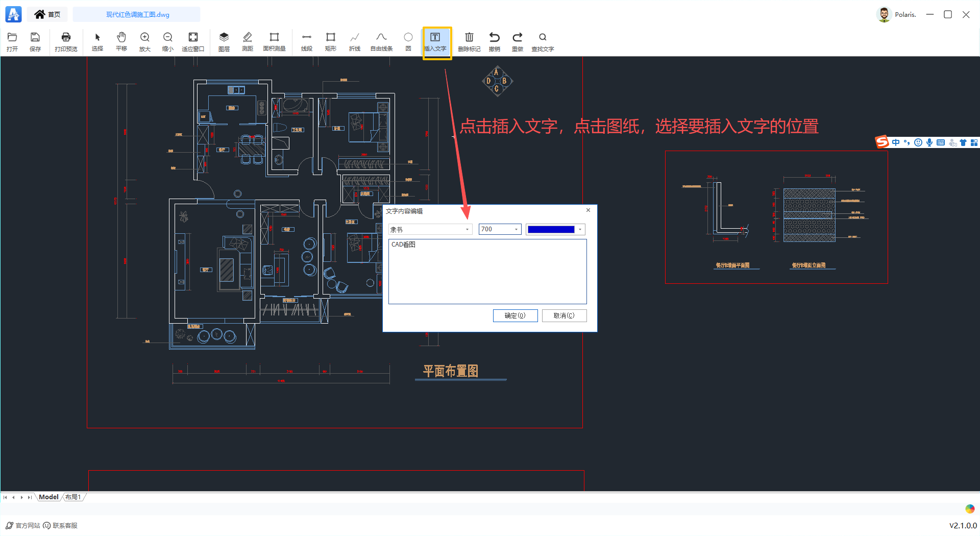Choose the Polyline (折线) drawing tool
The height and width of the screenshot is (536, 980).
pos(354,41)
